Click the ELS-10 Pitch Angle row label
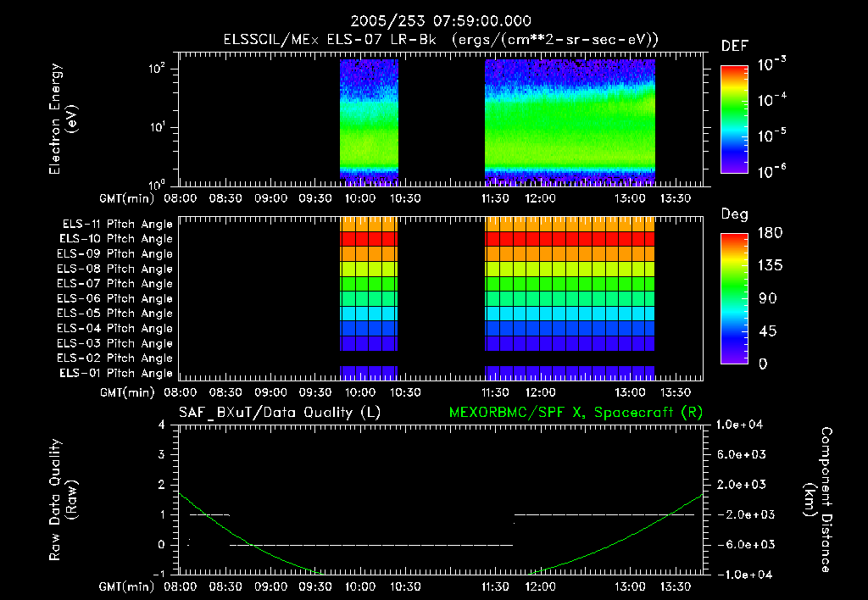 pyautogui.click(x=116, y=239)
